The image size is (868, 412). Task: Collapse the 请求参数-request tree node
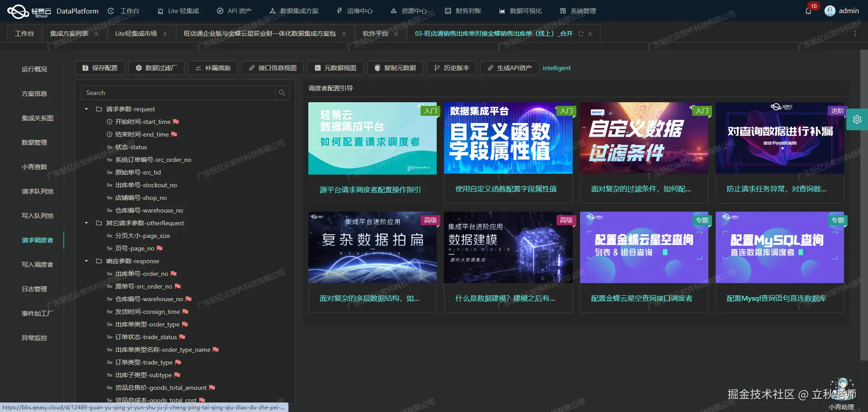point(86,109)
